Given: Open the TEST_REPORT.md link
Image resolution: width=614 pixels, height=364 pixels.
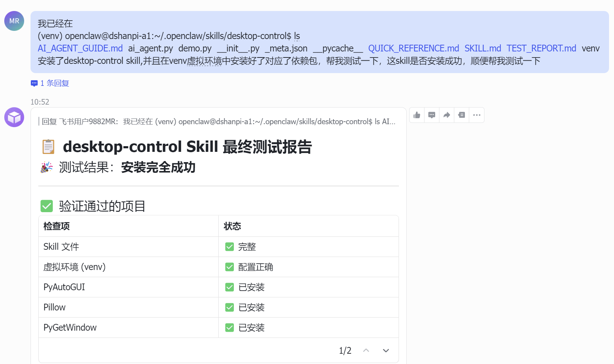Looking at the screenshot, I should click(541, 48).
